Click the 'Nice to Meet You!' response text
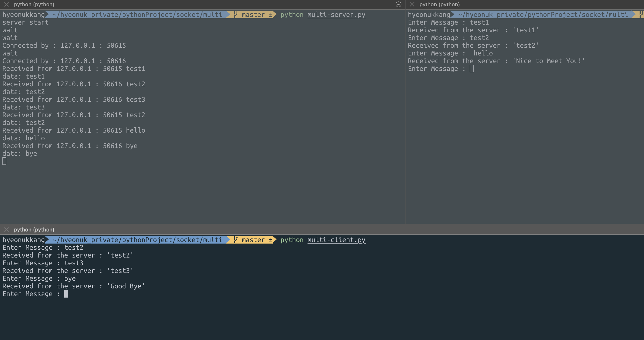644x340 pixels. click(548, 61)
